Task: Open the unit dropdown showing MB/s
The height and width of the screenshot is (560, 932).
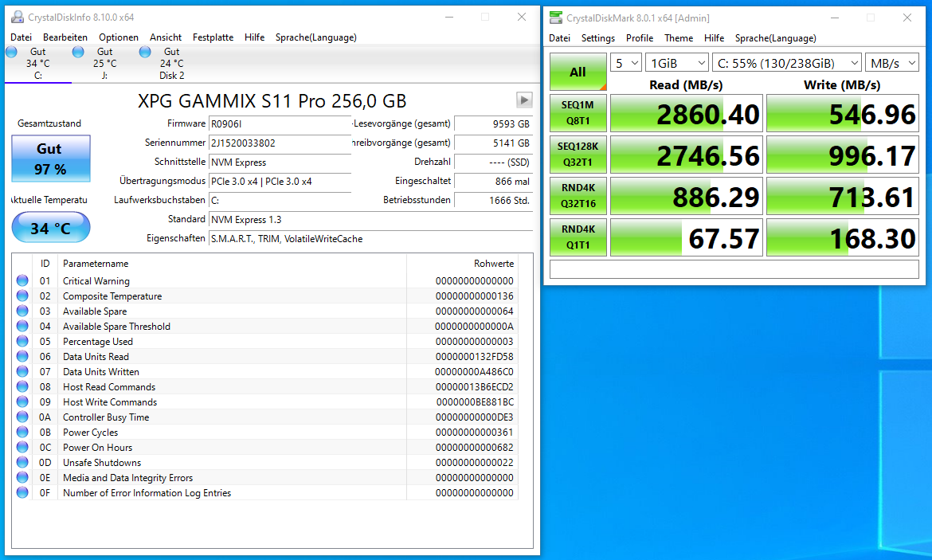Action: tap(892, 63)
